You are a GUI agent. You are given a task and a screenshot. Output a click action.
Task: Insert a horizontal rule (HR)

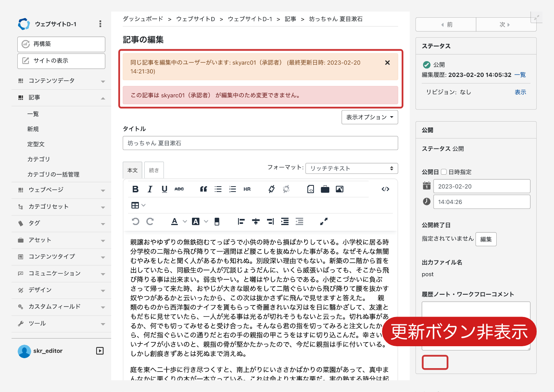pyautogui.click(x=247, y=189)
